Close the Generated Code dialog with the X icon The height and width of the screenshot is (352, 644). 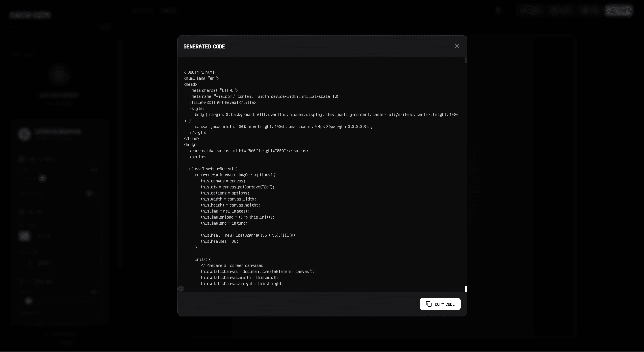coord(457,46)
